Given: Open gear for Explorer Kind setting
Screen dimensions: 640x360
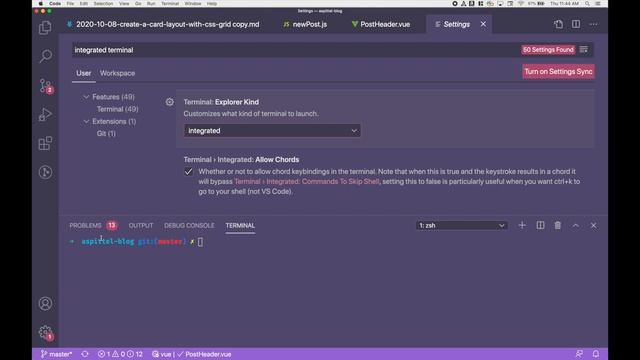Looking at the screenshot, I should coord(169,102).
